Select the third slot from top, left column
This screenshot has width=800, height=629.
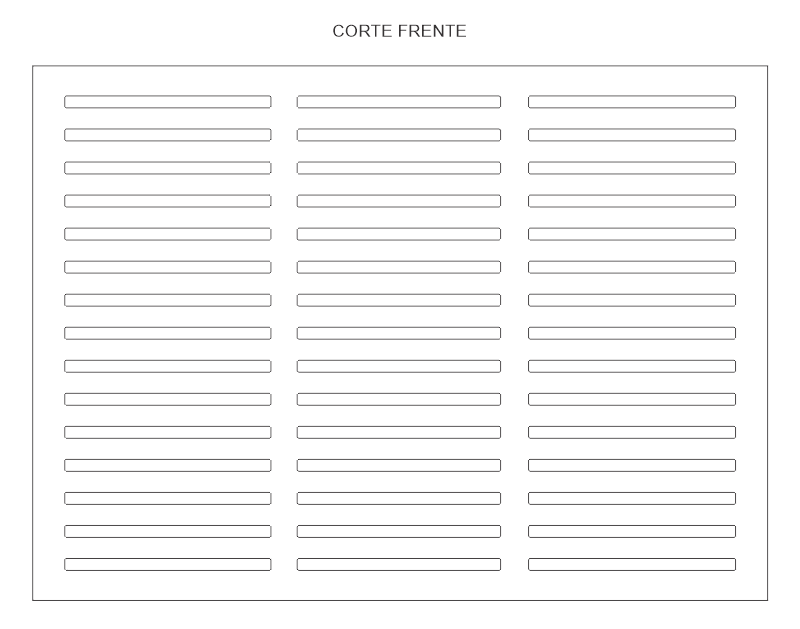167,167
